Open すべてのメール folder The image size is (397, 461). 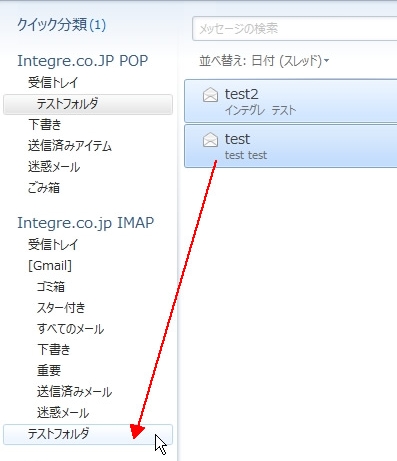point(70,329)
